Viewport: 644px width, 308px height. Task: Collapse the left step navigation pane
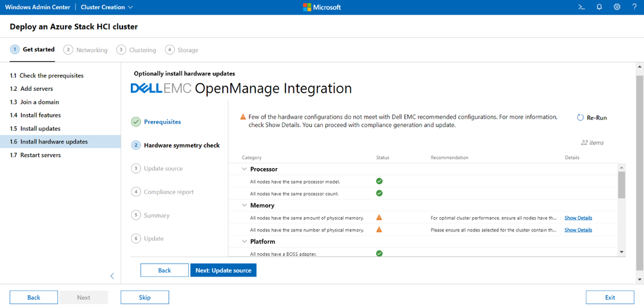[x=112, y=276]
